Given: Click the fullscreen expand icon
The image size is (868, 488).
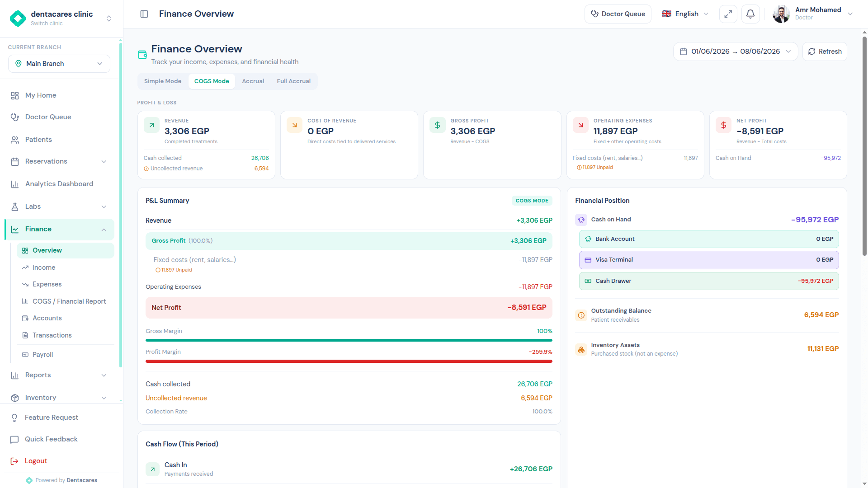Looking at the screenshot, I should 728,14.
